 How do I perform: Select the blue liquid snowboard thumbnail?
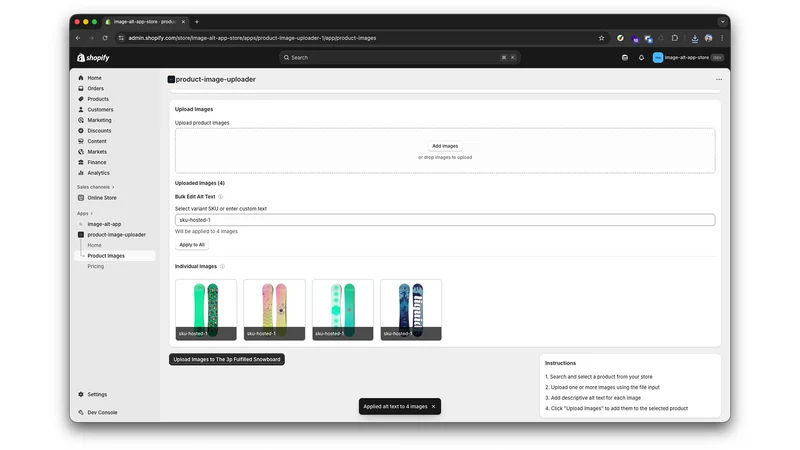pos(411,310)
